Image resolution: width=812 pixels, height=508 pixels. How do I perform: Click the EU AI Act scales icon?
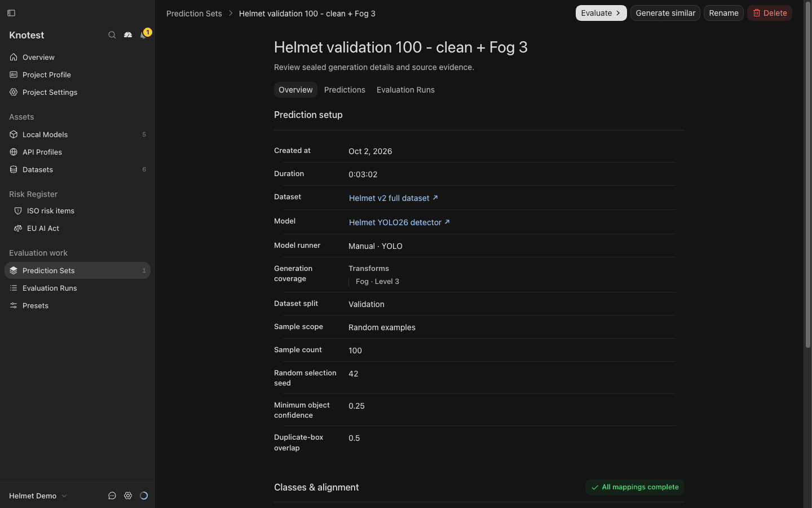point(18,228)
